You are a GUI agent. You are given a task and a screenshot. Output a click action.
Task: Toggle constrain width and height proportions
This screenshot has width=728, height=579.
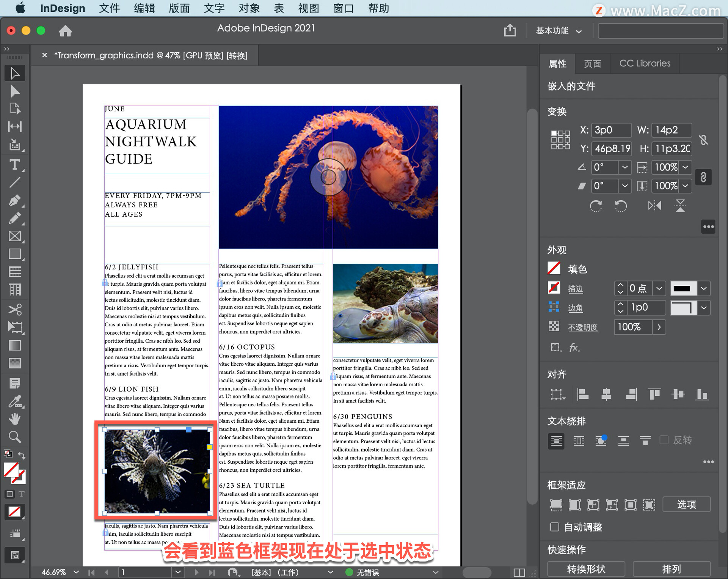click(x=703, y=140)
